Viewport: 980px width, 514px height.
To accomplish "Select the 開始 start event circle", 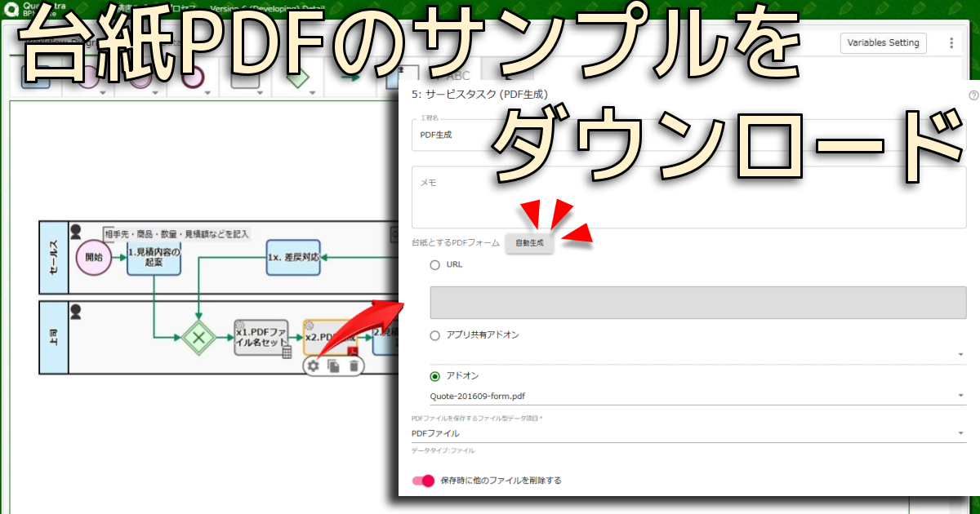I will [92, 258].
